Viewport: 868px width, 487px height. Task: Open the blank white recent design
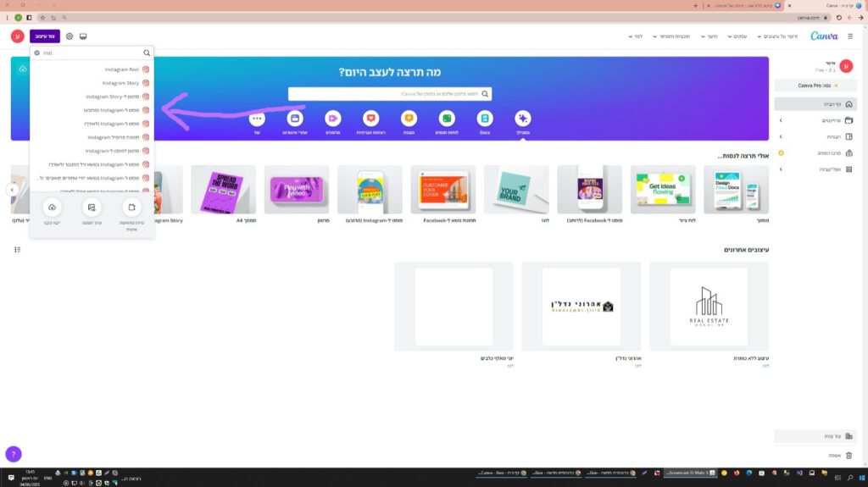(x=454, y=307)
